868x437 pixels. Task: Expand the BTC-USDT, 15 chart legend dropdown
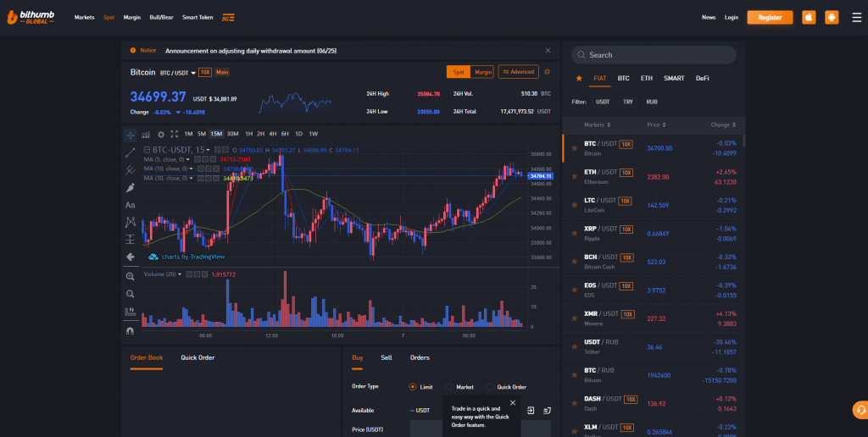209,150
